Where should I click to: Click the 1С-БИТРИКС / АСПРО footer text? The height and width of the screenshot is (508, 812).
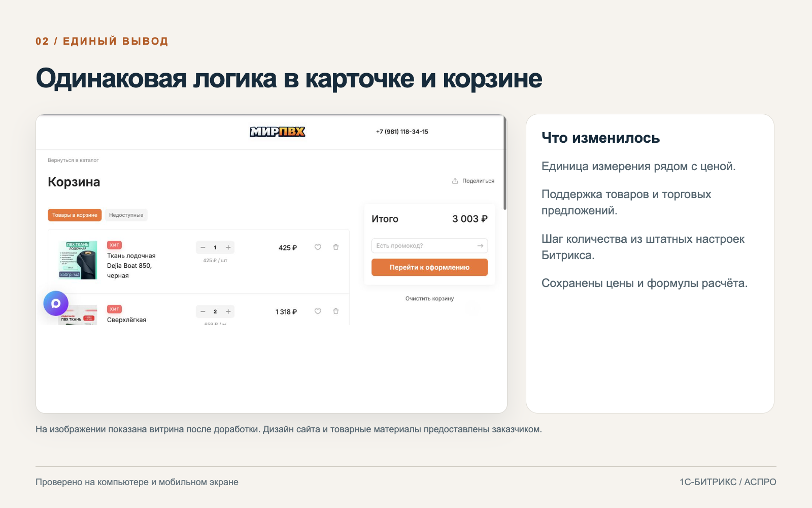(728, 482)
